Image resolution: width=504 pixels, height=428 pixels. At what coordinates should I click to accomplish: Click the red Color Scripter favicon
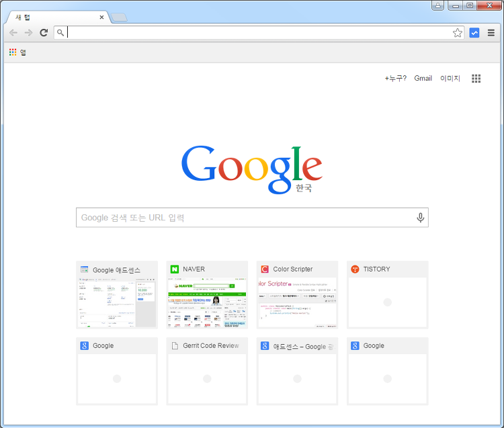(x=265, y=269)
